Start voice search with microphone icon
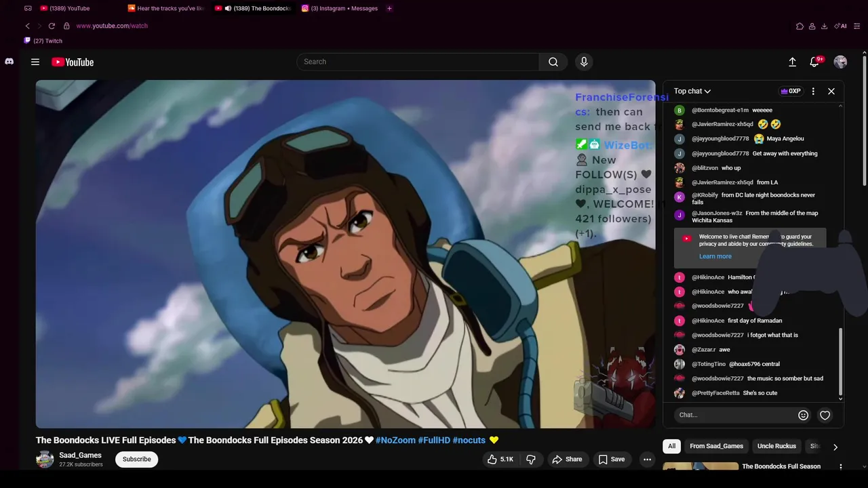Screen dimensions: 868x488 coord(584,62)
